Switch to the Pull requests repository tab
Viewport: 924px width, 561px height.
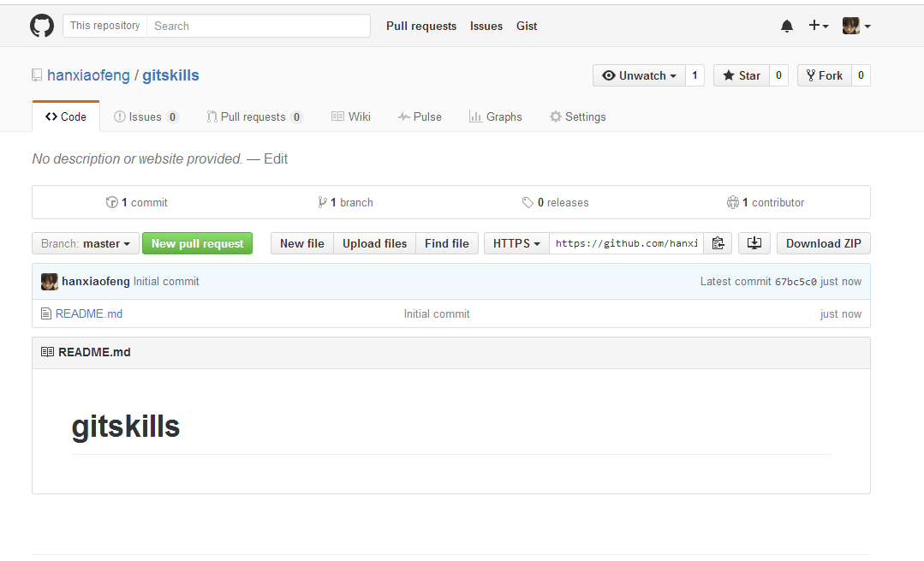point(254,116)
